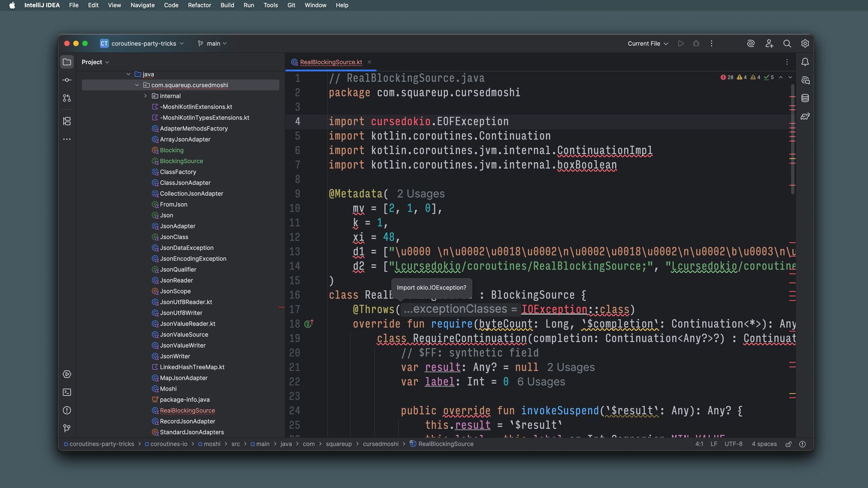Viewport: 868px width, 488px height.
Task: Select the RealBlockingSource.kt editor tab
Action: tap(331, 62)
